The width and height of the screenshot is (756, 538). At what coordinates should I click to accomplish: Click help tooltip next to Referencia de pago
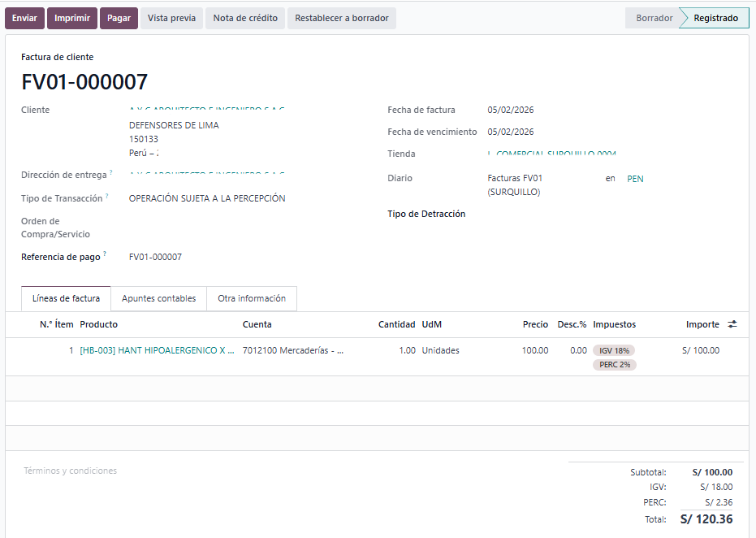(x=105, y=254)
